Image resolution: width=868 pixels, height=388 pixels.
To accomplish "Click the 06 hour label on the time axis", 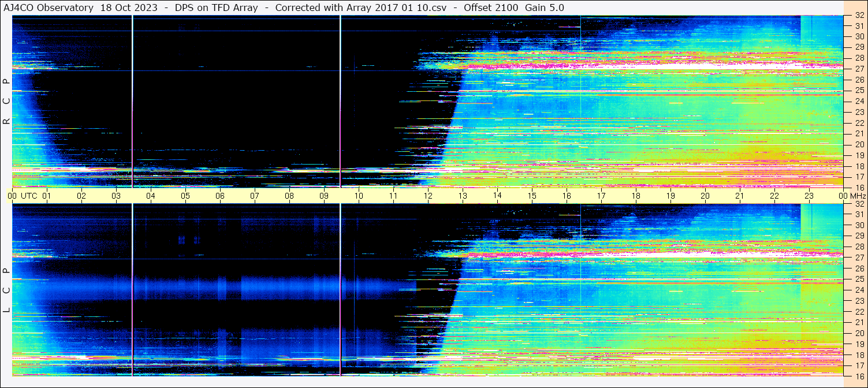I will [220, 196].
